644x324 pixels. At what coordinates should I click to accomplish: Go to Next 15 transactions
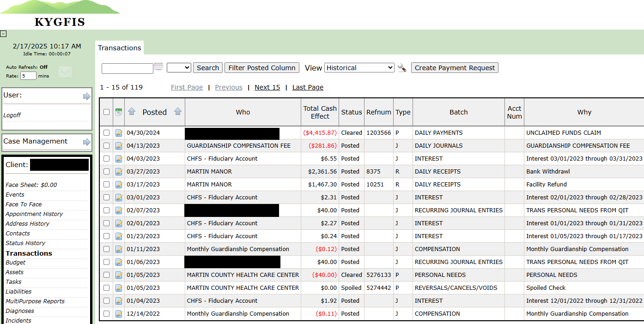pyautogui.click(x=267, y=87)
